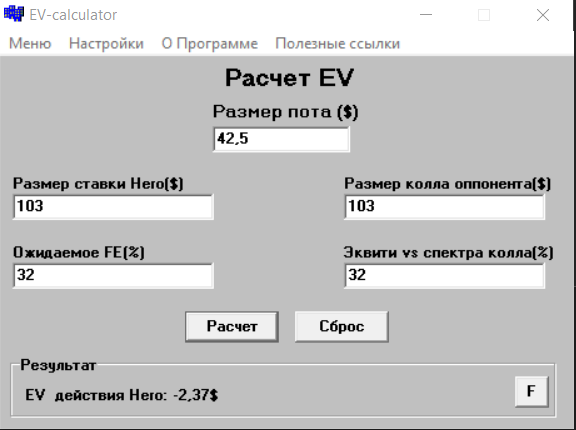This screenshot has width=576, height=430.
Task: Click the Сброс reset button
Action: (x=342, y=326)
